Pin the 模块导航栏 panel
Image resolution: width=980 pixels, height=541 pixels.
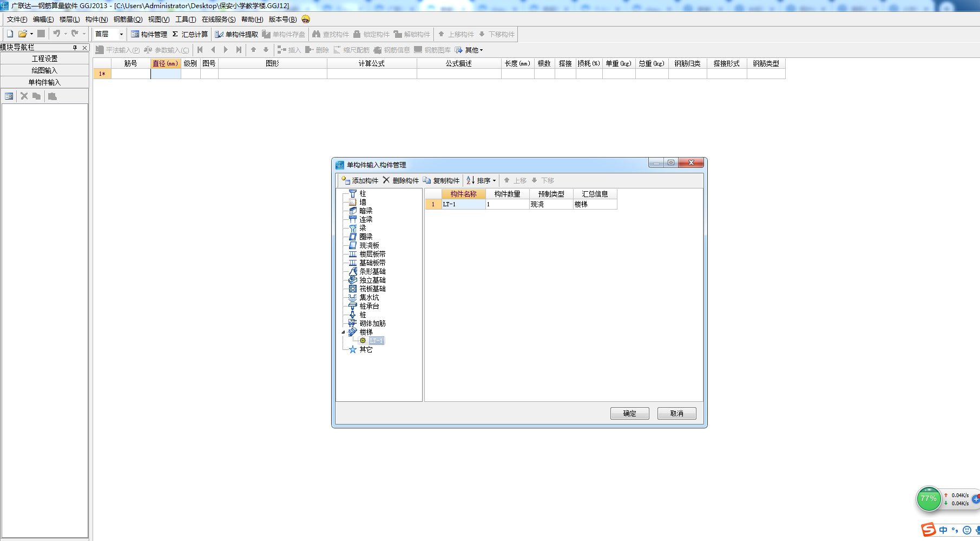75,48
